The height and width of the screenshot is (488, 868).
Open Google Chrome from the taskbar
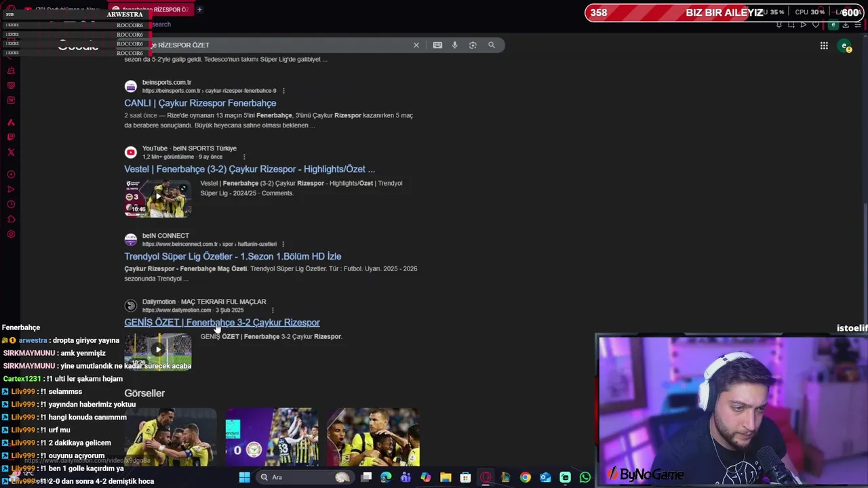(x=525, y=477)
